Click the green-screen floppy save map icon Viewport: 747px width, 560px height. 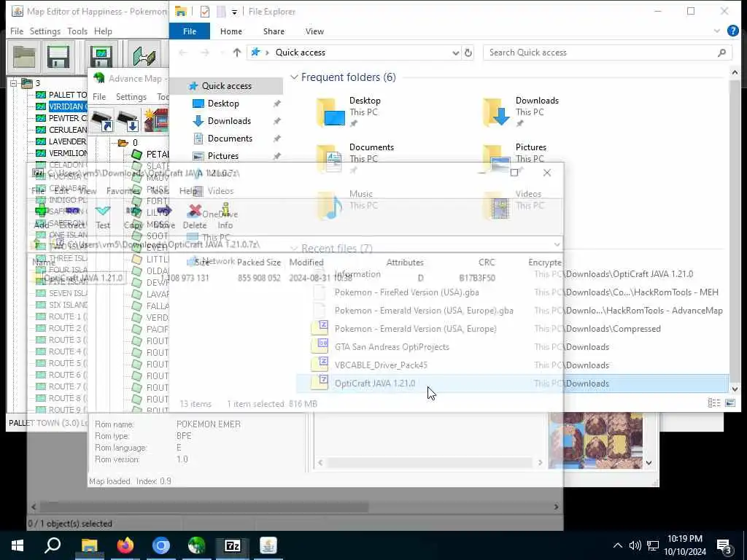(x=101, y=57)
